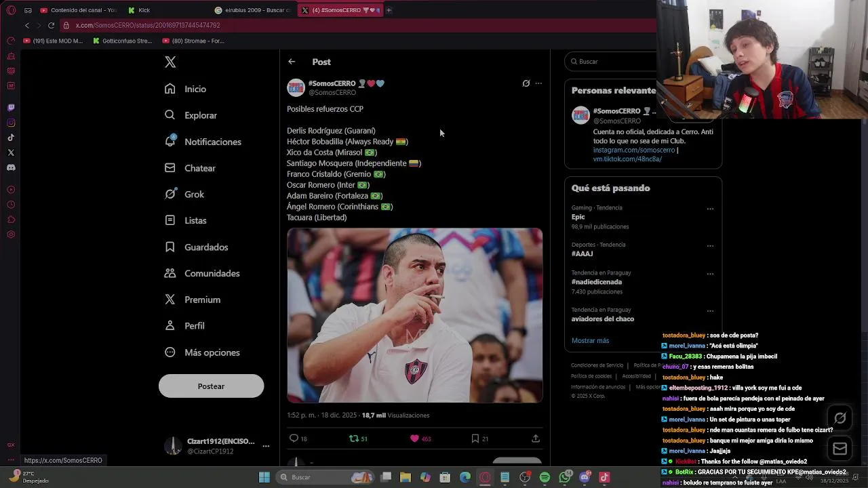The image size is (868, 488).
Task: Open account menu for Cizart1912
Action: pyautogui.click(x=266, y=446)
